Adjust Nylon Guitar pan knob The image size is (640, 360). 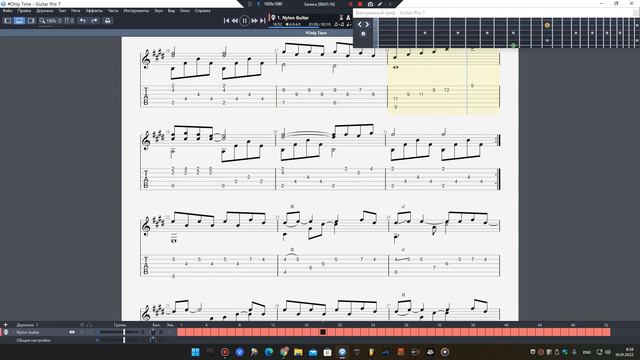coord(153,332)
